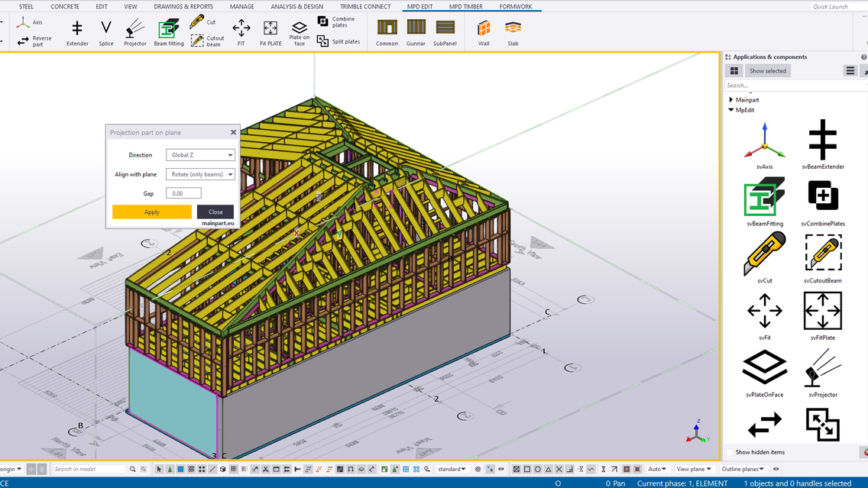Open the svBeamExtender component
This screenshot has width=868, height=488.
tap(823, 144)
